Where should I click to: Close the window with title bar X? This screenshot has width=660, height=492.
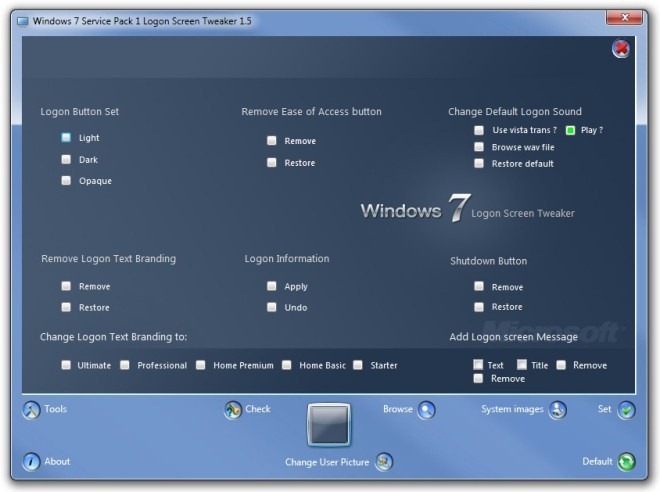tap(625, 18)
